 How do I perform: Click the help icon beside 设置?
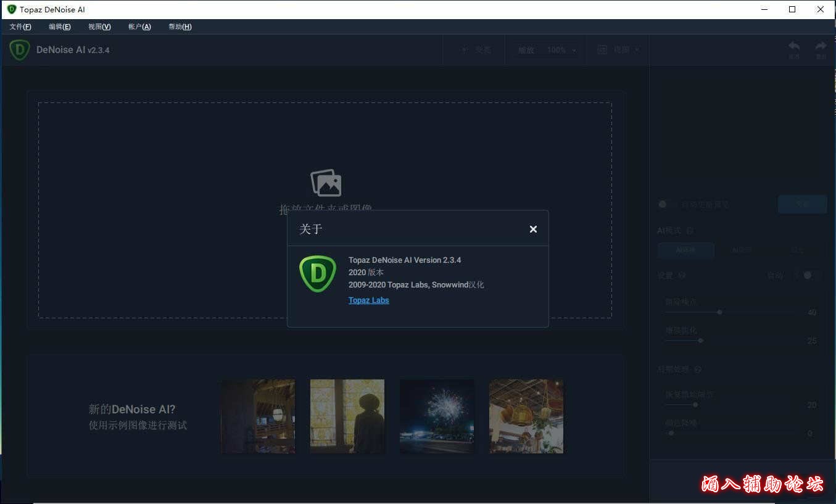682,276
